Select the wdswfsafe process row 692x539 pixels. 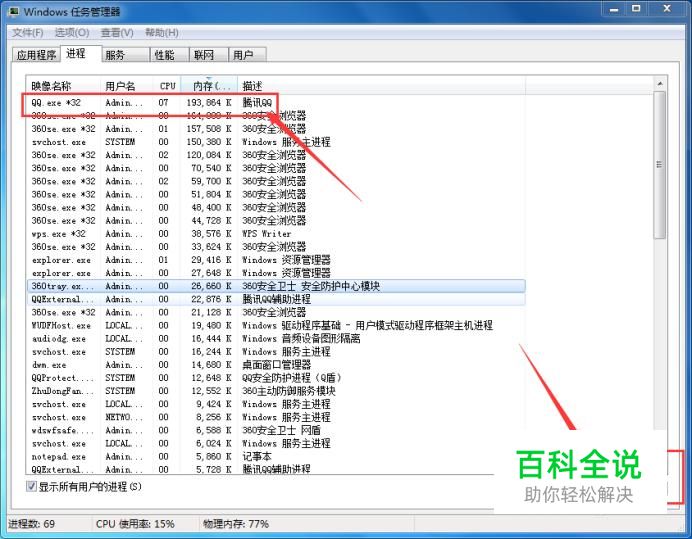point(276,430)
